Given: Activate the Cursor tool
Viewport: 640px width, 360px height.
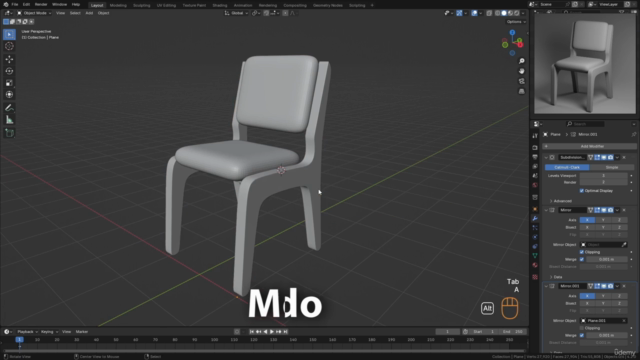Looking at the screenshot, I should click(x=9, y=47).
